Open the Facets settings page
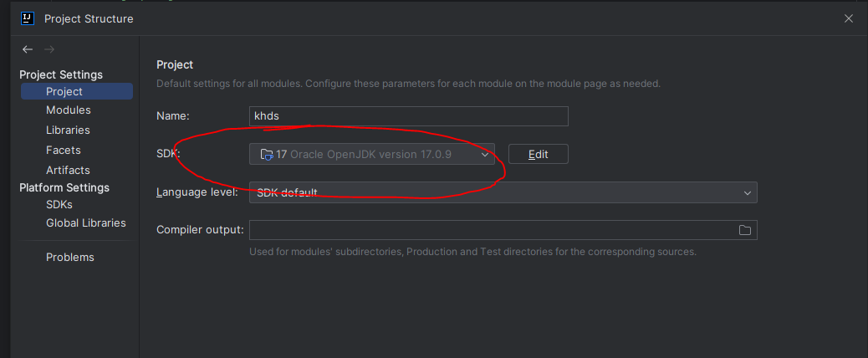The height and width of the screenshot is (358, 868). click(63, 150)
